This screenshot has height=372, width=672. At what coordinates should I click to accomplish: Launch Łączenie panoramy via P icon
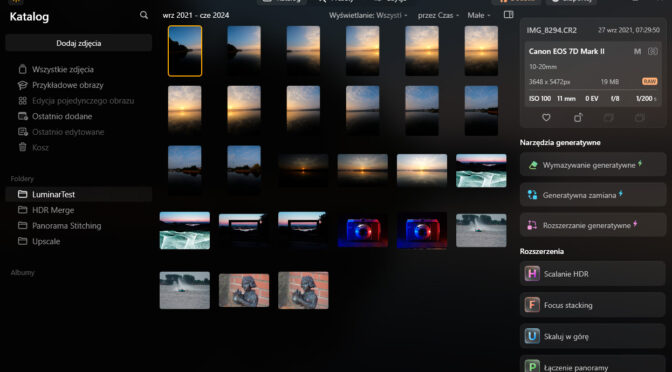(x=532, y=366)
